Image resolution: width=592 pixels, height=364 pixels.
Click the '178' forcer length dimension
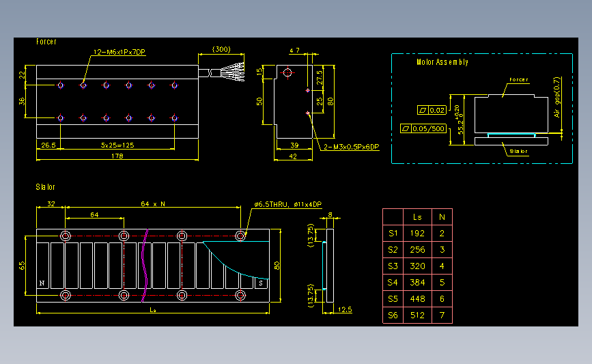click(x=117, y=156)
